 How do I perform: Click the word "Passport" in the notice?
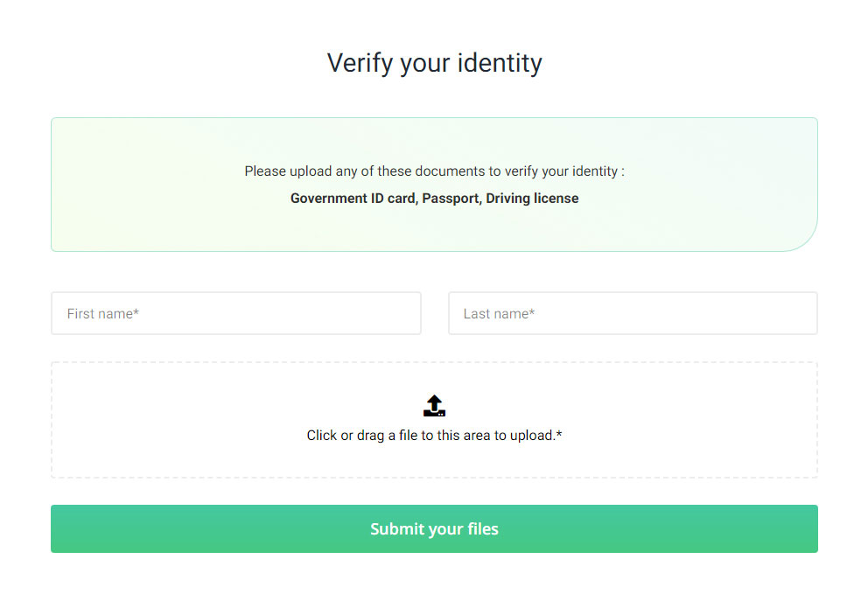click(450, 199)
